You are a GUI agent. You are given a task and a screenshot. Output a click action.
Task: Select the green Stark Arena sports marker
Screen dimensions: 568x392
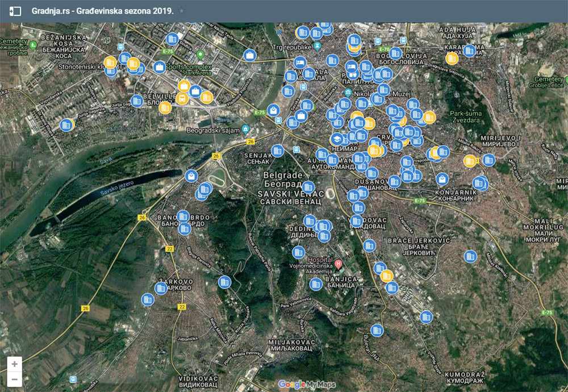coord(200,55)
